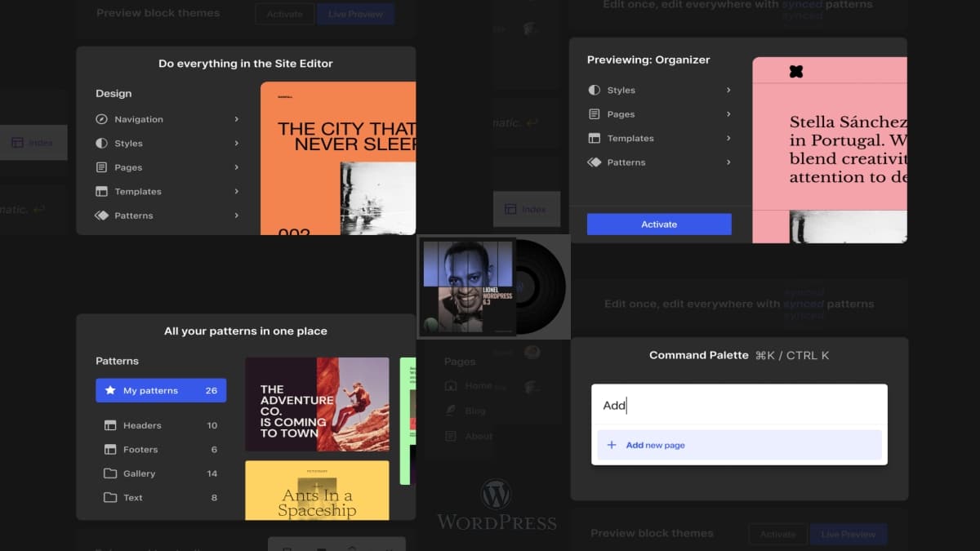
Task: Expand Templates chevron in Design panel
Action: (237, 191)
